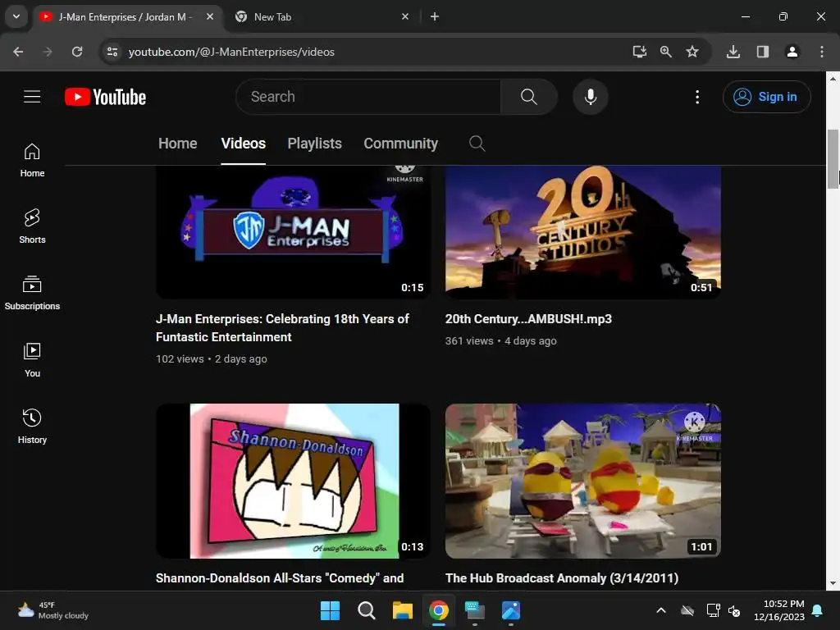Click title "The Hub Broadcast Anomaly (3/14/2011)"
840x630 pixels.
(x=562, y=578)
